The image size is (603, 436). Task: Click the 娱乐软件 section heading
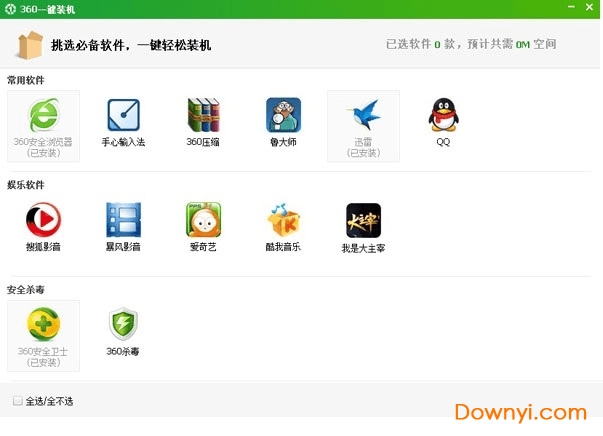point(26,185)
